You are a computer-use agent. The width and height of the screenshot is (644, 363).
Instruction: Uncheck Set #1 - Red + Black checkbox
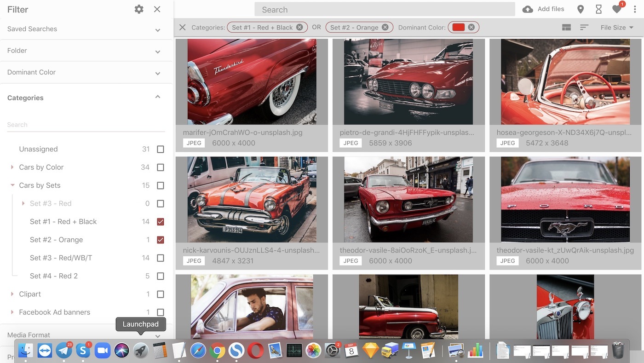[x=161, y=222]
